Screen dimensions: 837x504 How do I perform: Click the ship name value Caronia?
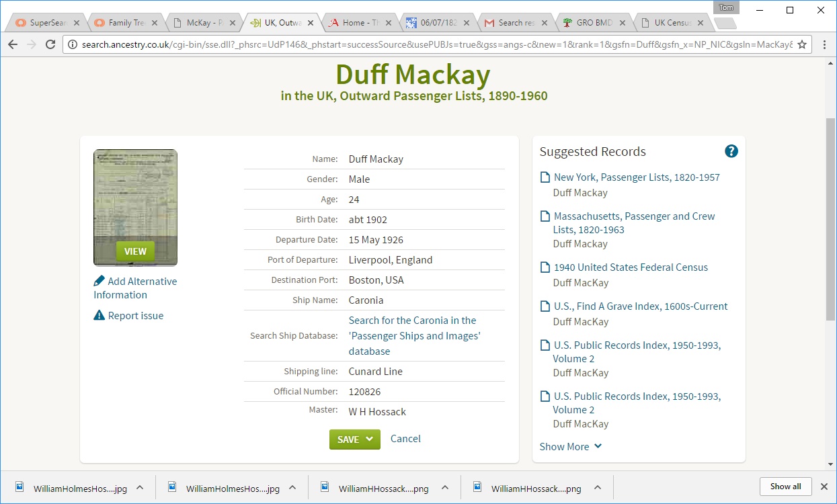pyautogui.click(x=366, y=300)
